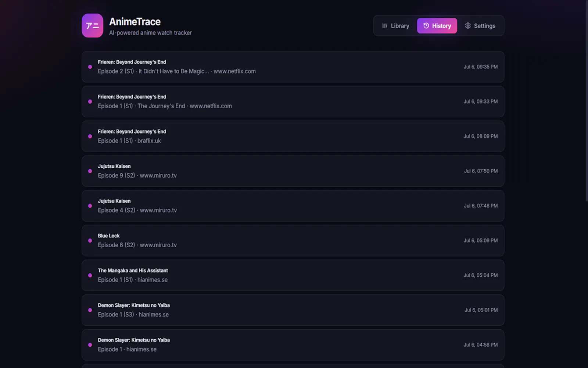This screenshot has height=368, width=588.
Task: Click the 'Jul 6, 07:50 PM' timestamp
Action: coord(481,171)
